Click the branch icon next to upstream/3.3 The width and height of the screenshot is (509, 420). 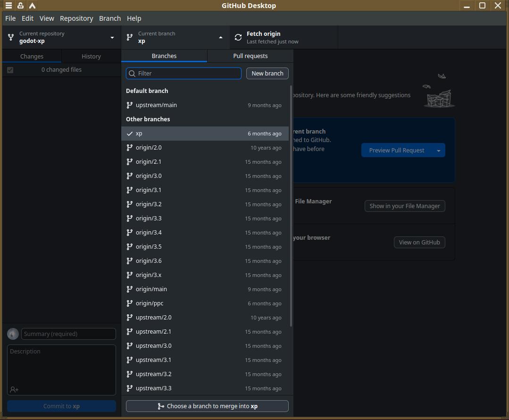[x=130, y=388]
